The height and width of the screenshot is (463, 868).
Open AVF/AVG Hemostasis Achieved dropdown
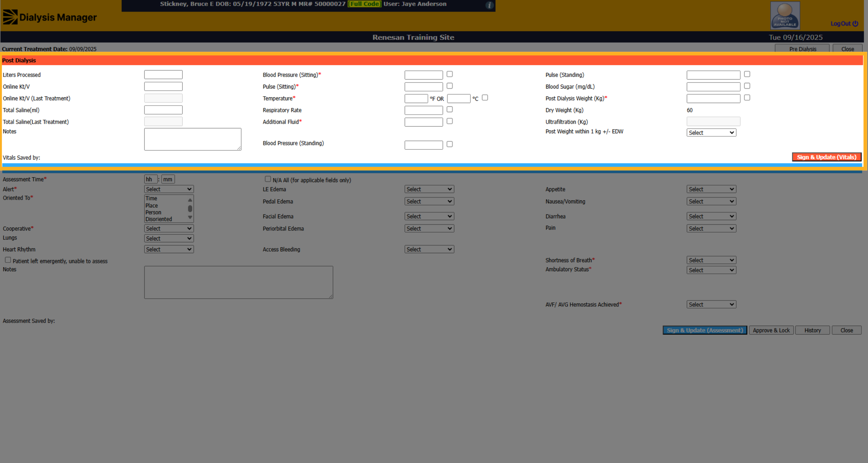[x=711, y=305]
